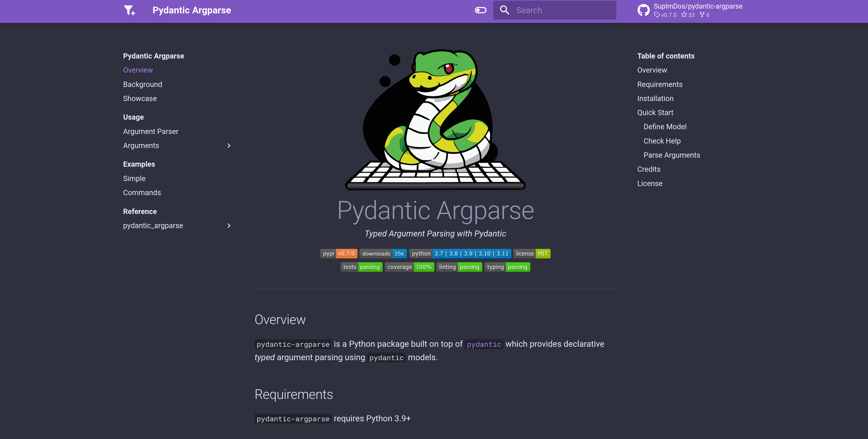Image resolution: width=868 pixels, height=439 pixels.
Task: Click the 'requires Python 3.9+' text
Action: (x=372, y=418)
